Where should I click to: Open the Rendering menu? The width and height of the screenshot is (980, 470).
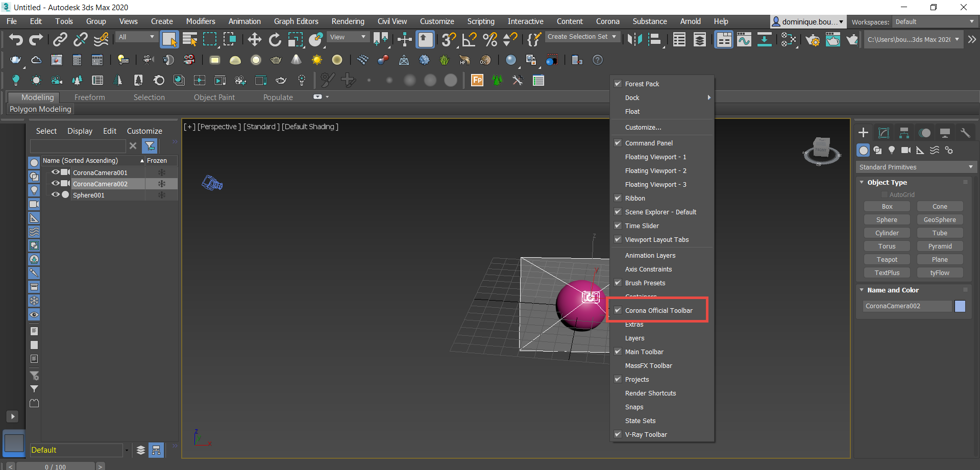point(348,21)
